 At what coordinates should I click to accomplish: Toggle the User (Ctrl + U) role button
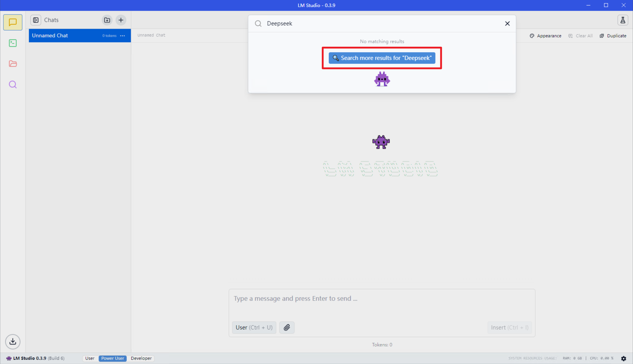254,327
